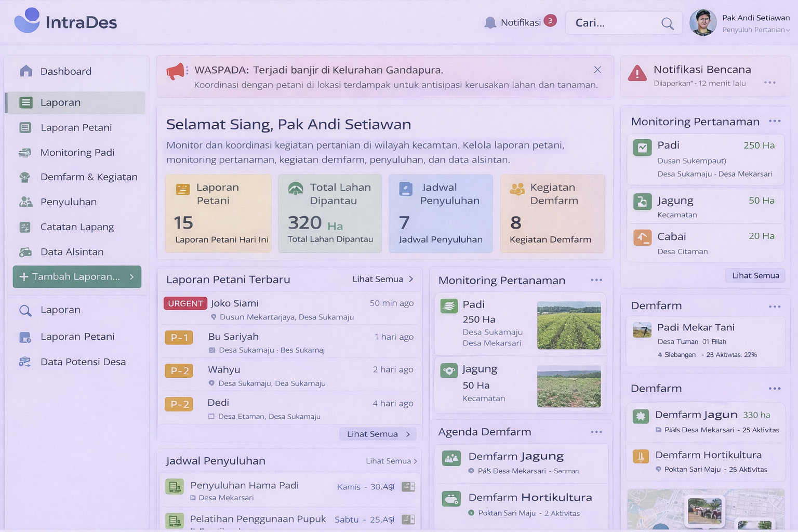Open Data Potensi Desa from sidebar

tap(83, 362)
